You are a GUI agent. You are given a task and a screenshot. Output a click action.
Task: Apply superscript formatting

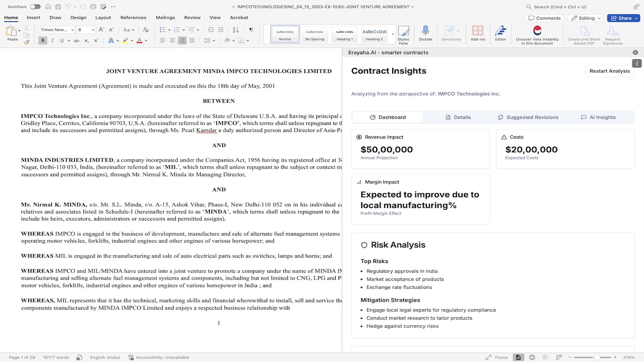[x=96, y=41]
